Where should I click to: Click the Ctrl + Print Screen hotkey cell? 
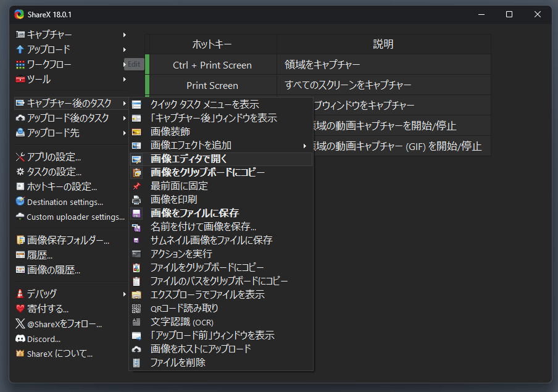point(212,65)
